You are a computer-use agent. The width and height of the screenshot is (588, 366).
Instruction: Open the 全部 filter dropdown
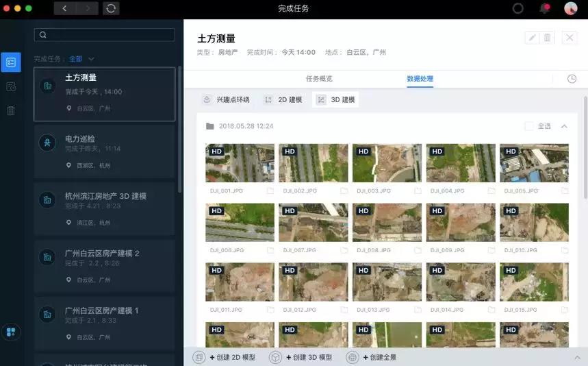click(81, 59)
